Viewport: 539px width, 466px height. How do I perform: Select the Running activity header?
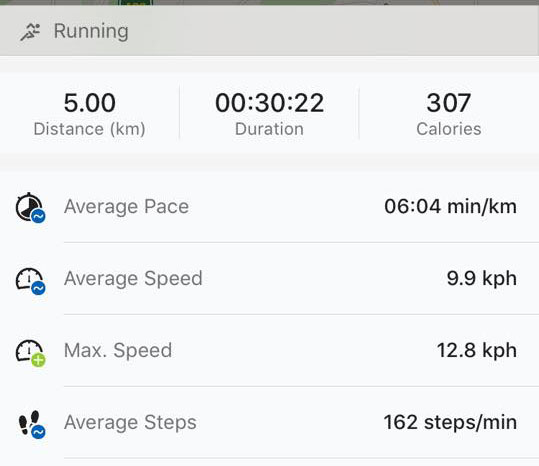[x=270, y=31]
